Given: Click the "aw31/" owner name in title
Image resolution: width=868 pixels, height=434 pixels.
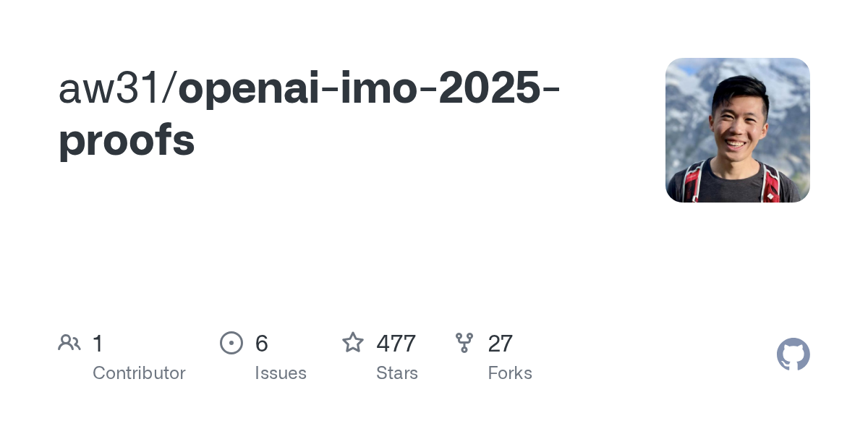Looking at the screenshot, I should coord(117,90).
